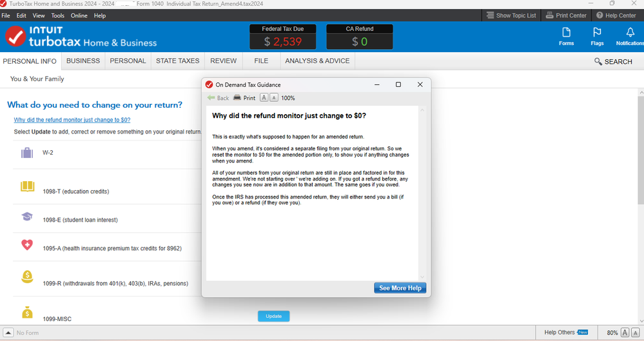
Task: Click the 1099-R coin icon
Action: click(x=27, y=277)
